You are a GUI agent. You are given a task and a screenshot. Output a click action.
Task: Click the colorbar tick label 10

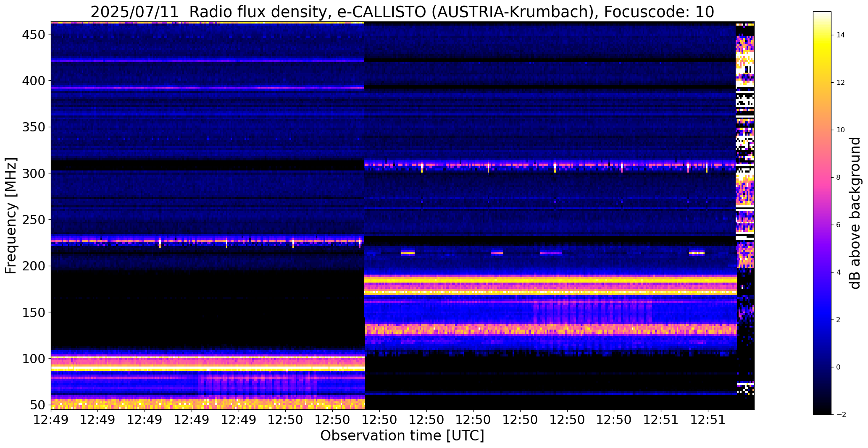(841, 130)
